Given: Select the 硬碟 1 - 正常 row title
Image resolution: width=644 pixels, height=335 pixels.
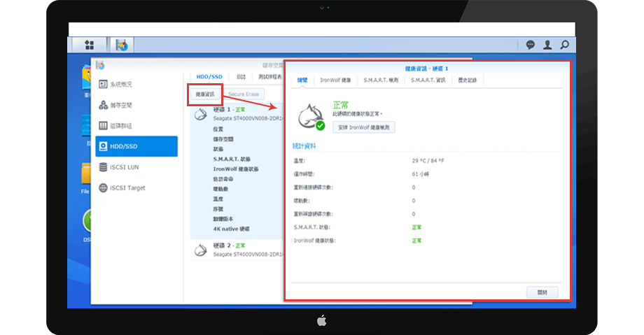Looking at the screenshot, I should [x=229, y=110].
